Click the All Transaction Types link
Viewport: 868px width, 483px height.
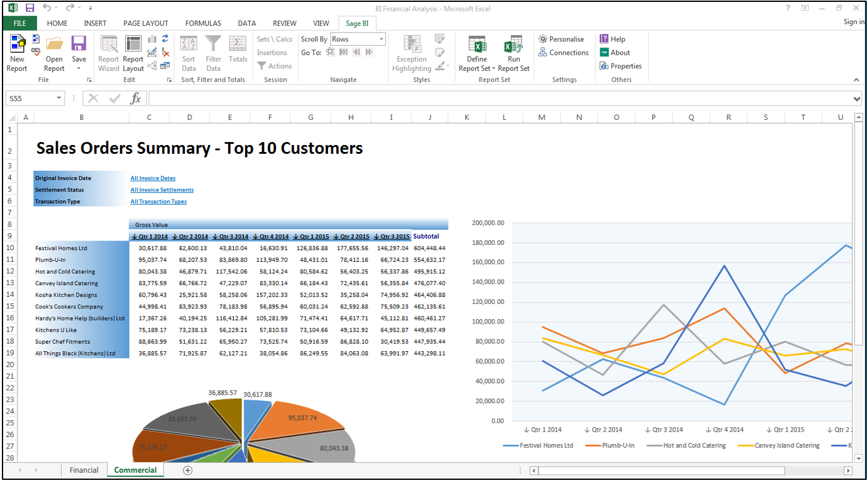158,202
